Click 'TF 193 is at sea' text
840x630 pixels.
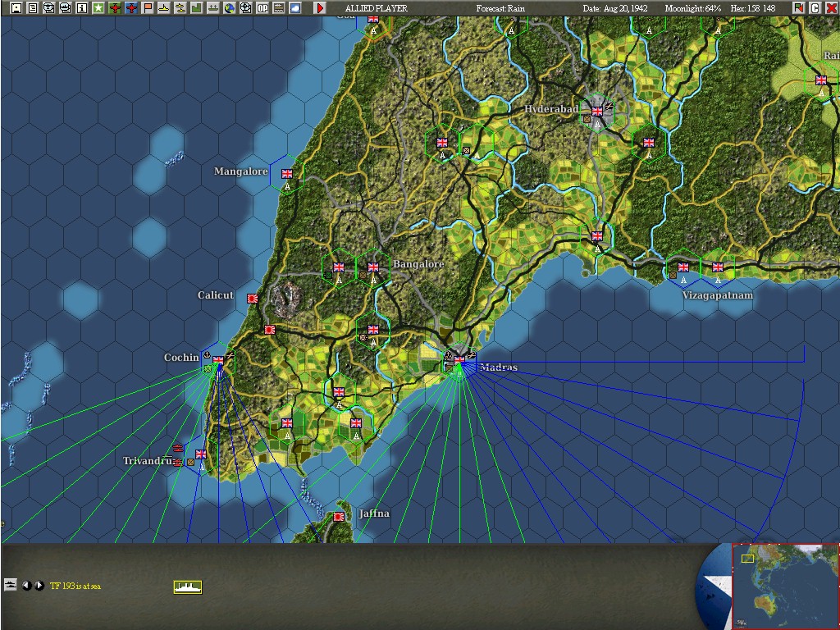pos(75,586)
